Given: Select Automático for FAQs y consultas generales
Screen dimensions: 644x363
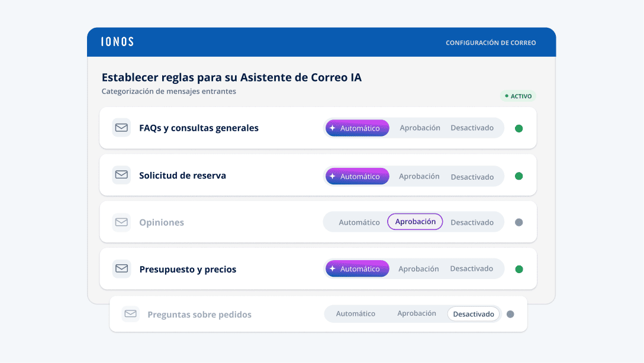Looking at the screenshot, I should tap(358, 128).
